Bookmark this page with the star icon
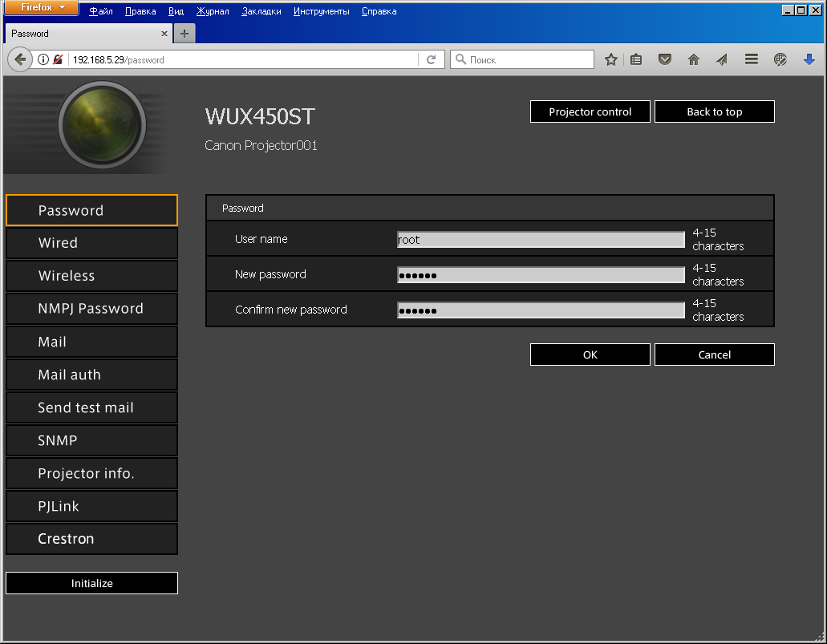 610,59
